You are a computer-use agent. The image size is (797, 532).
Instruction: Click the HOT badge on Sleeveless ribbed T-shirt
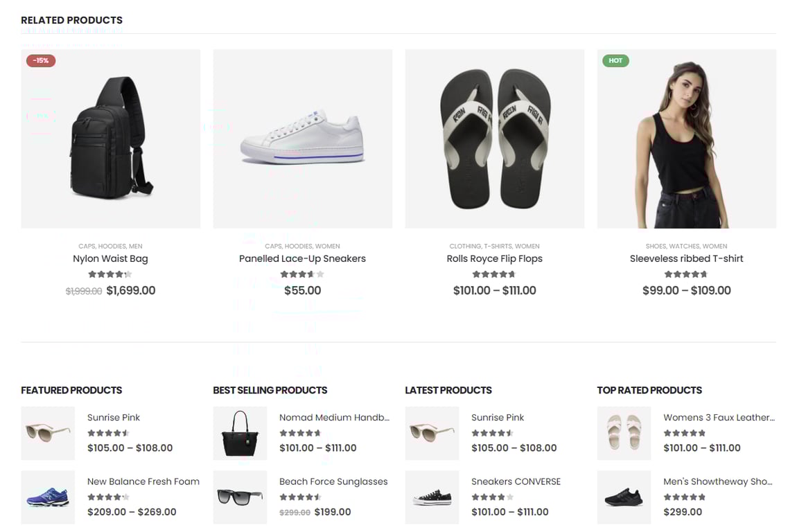click(x=615, y=60)
